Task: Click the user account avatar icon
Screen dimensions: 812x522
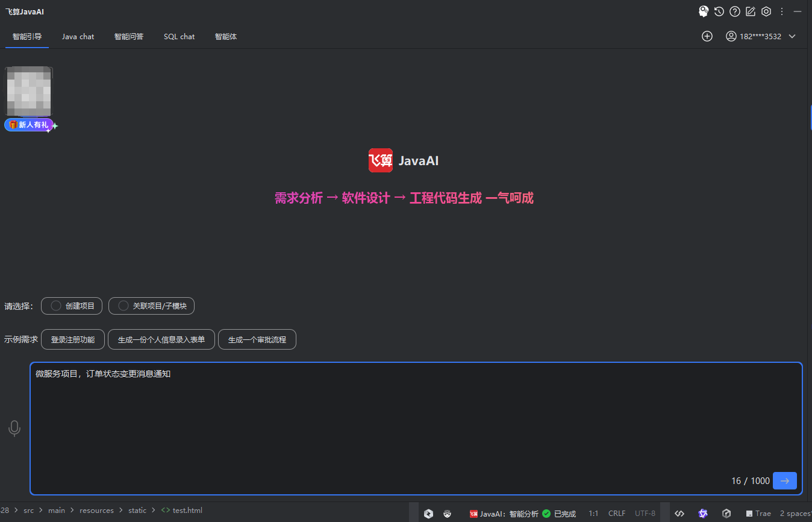Action: pyautogui.click(x=731, y=36)
